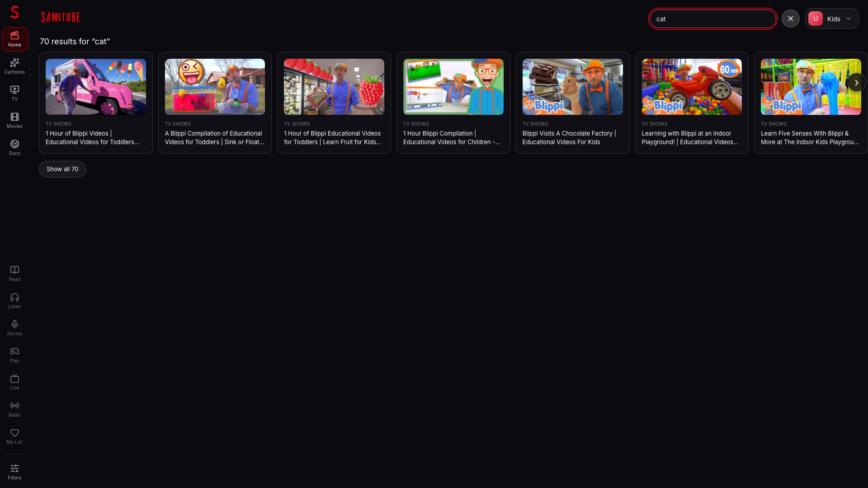Screen dimensions: 868x488
Task: Open 'A Blippi Compilation of Educational Videos' title
Action: point(214,138)
